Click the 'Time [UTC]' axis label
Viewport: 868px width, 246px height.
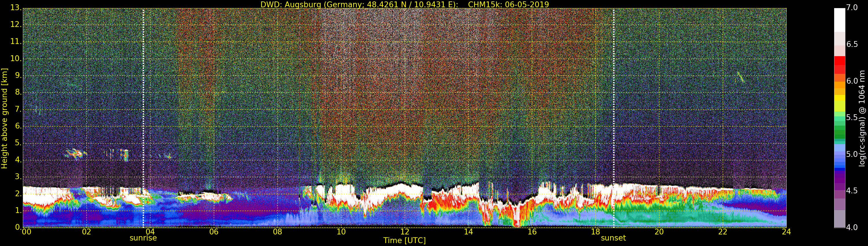(404, 241)
